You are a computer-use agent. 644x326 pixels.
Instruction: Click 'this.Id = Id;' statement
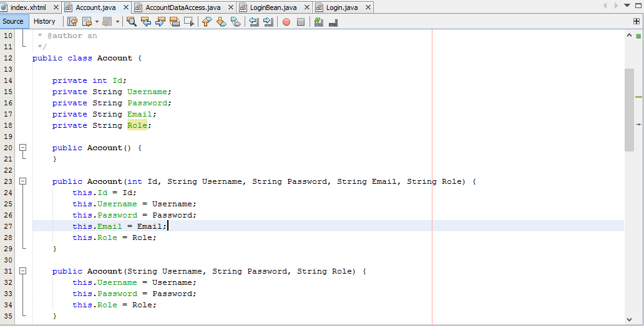tap(104, 193)
